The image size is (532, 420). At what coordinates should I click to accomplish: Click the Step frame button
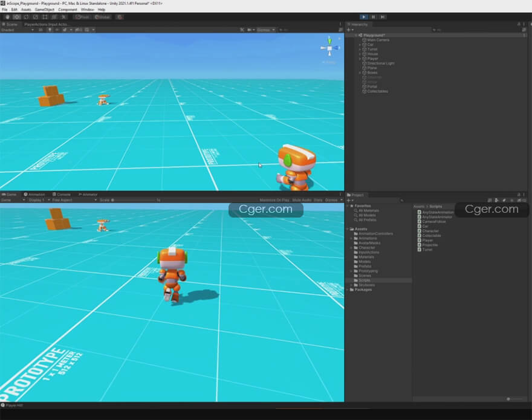[x=383, y=17]
